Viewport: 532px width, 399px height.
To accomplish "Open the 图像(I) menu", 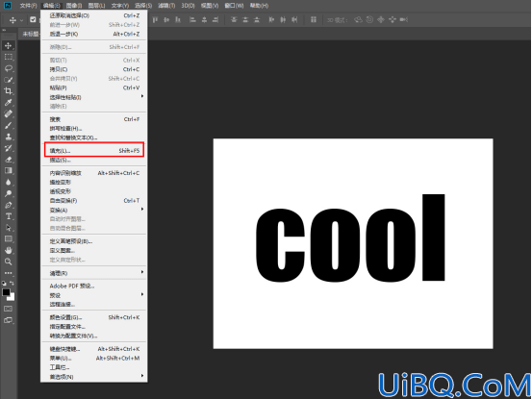I will click(74, 6).
